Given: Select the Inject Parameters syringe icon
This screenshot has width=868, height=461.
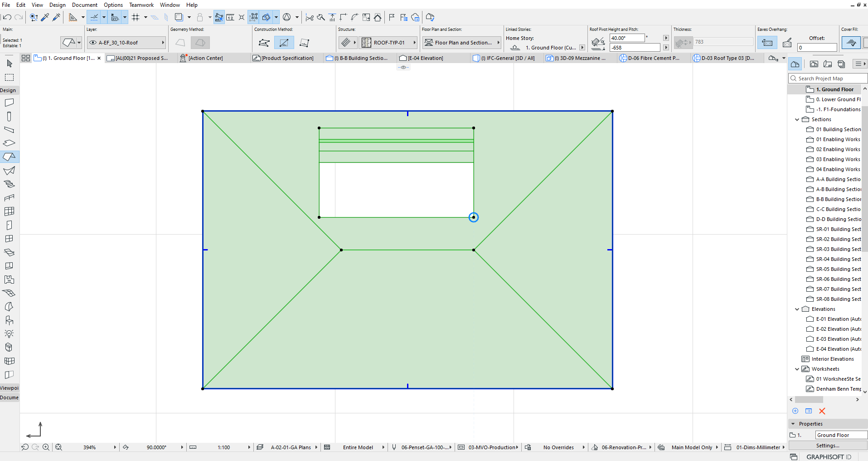Looking at the screenshot, I should tap(56, 17).
